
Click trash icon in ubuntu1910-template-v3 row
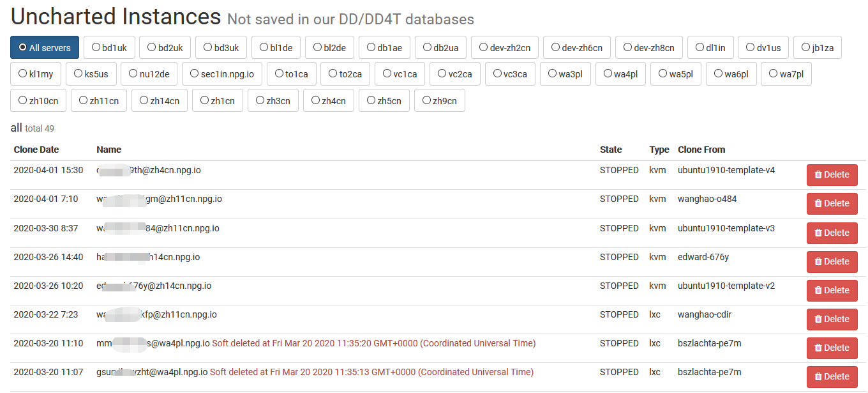[x=818, y=233]
